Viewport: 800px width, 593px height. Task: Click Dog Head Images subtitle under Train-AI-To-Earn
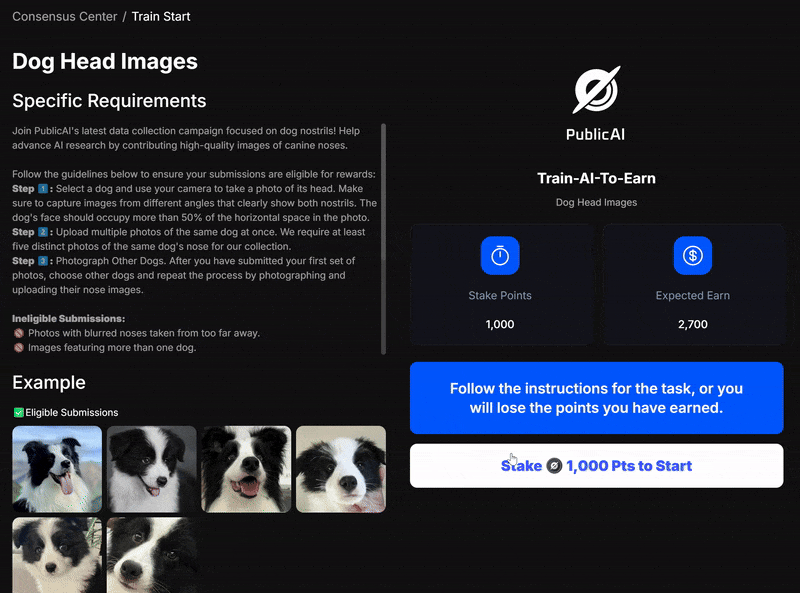coord(596,203)
